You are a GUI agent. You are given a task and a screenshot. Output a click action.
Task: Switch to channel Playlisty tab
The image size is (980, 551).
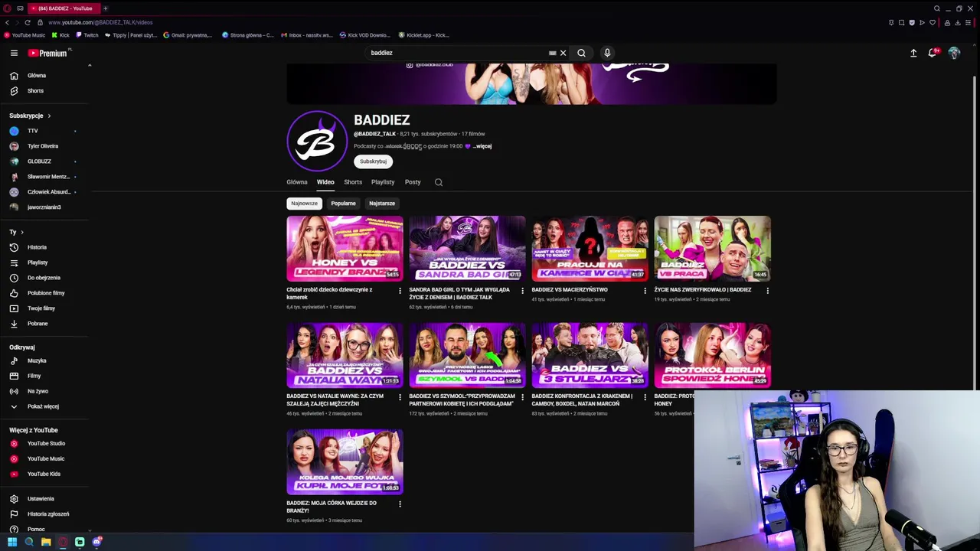tap(383, 182)
